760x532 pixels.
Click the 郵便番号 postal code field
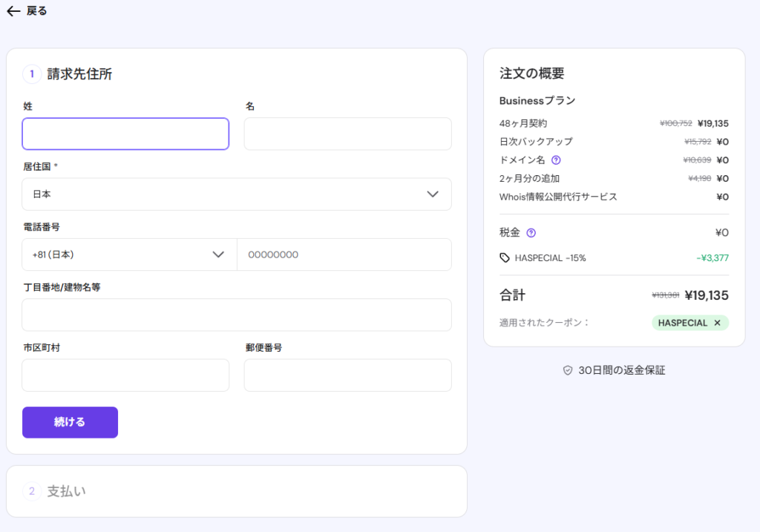tap(347, 375)
